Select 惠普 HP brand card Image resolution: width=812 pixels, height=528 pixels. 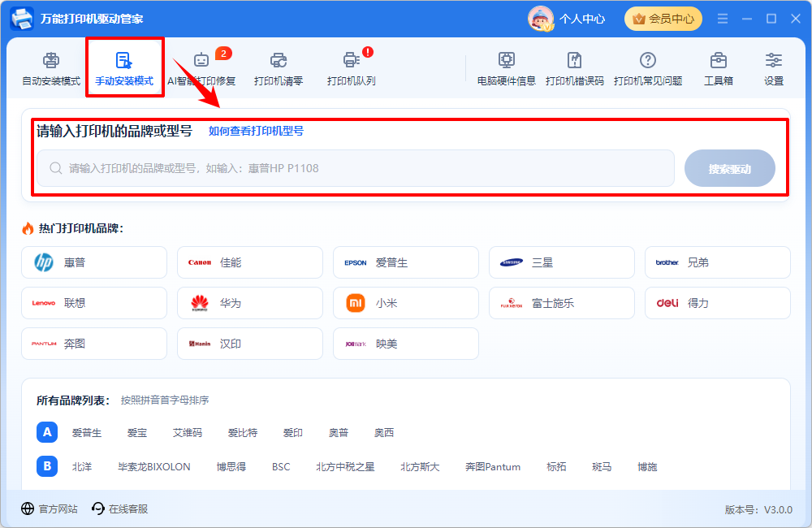(x=94, y=262)
